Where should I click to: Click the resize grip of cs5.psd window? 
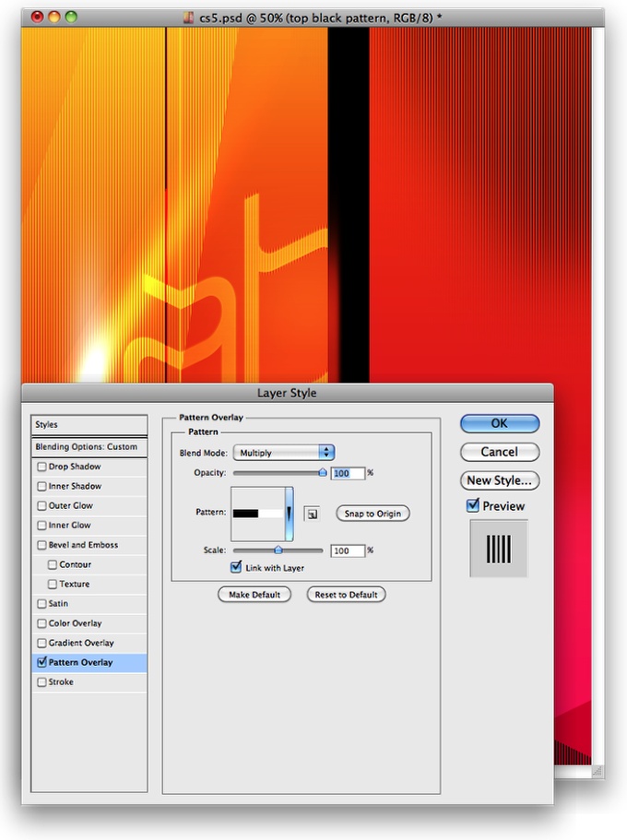click(597, 772)
